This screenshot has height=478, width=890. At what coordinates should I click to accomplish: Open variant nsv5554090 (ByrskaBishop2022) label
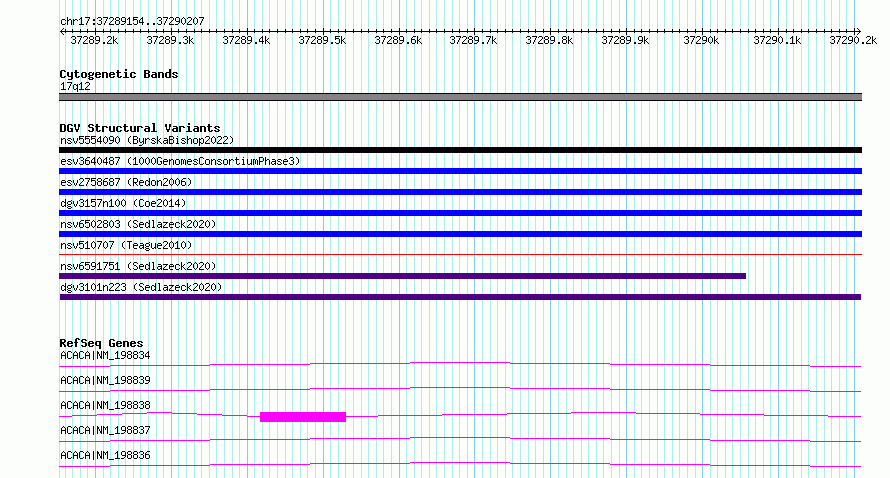tap(147, 140)
